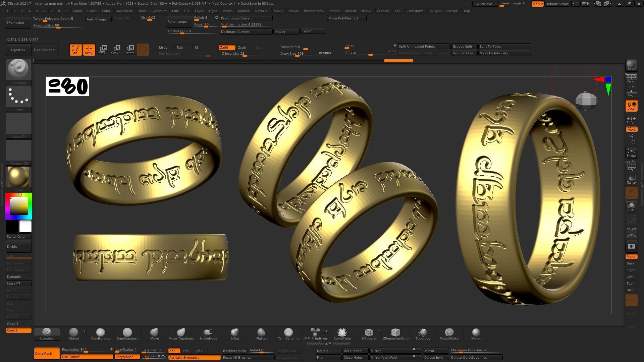Toggle the DynaMesh button
644x362 pixels.
tap(47, 353)
